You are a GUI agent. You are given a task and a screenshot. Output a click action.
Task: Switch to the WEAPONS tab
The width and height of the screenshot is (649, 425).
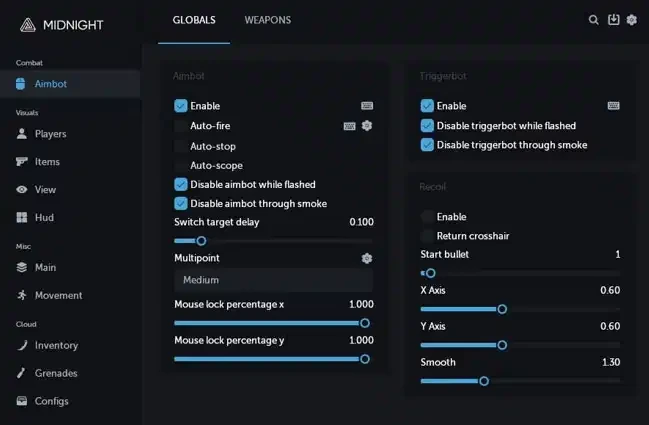pos(268,20)
